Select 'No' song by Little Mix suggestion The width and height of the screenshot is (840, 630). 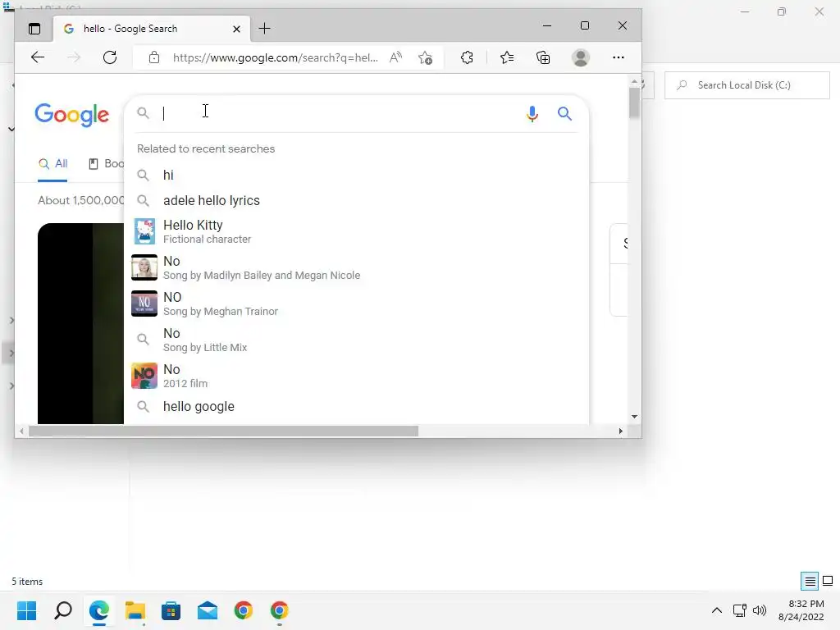[x=356, y=340]
